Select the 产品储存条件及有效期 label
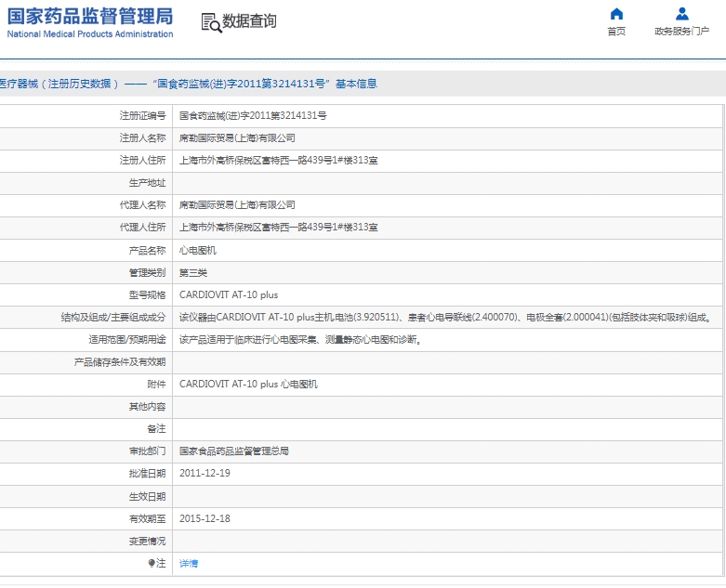Viewport: 726px width, 588px height. point(120,361)
